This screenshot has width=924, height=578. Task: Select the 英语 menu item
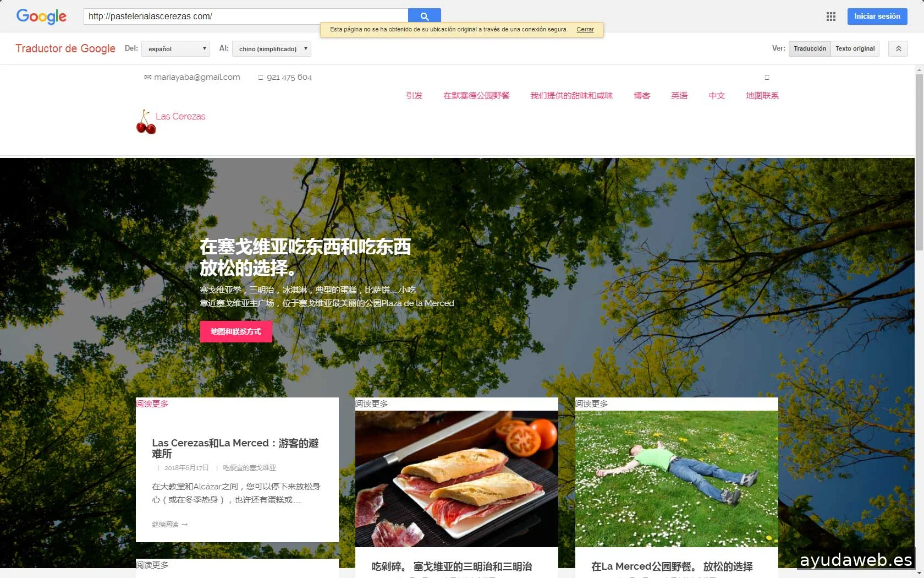[x=679, y=96]
